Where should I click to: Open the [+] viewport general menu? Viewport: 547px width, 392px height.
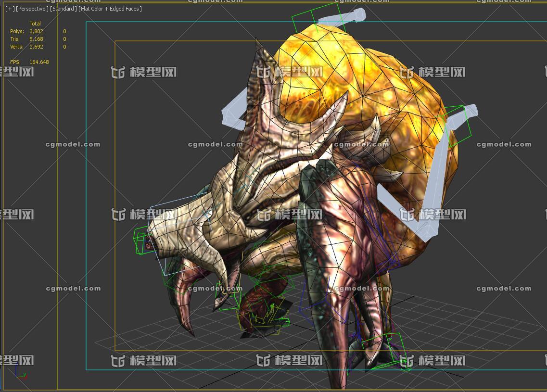tap(10, 9)
